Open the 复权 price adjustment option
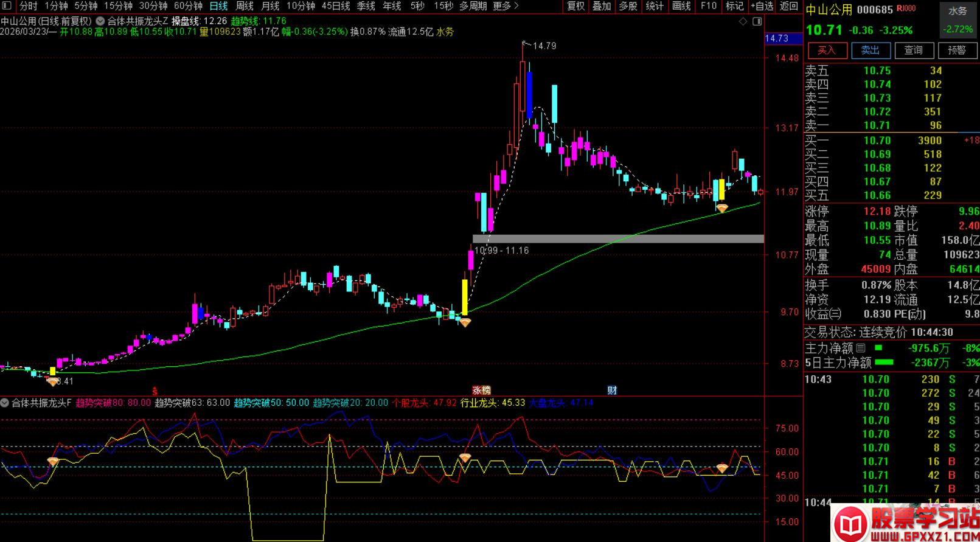 click(575, 5)
